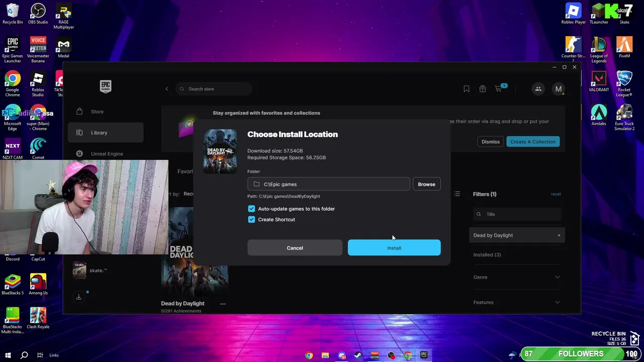
Task: Uncheck the Create Shortcut checkbox
Action: (252, 220)
